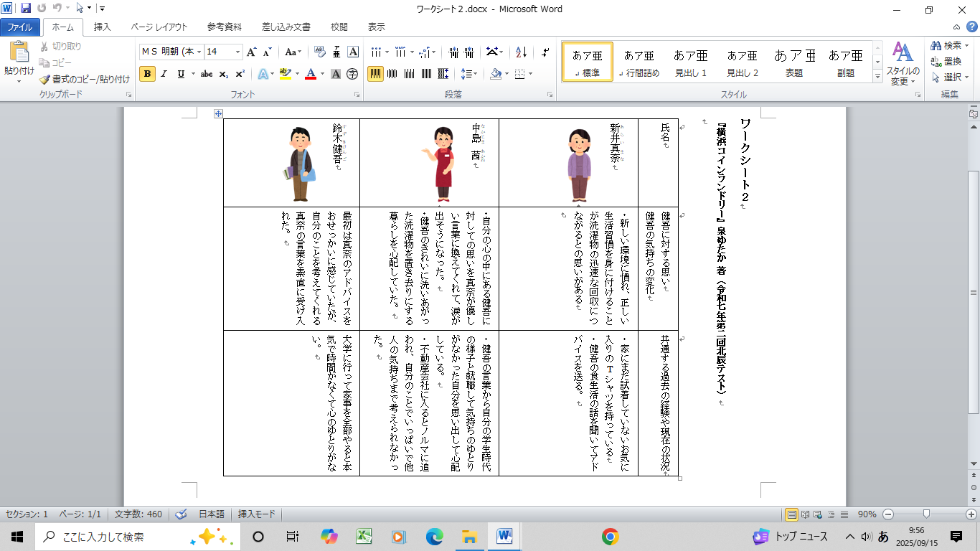
Task: Click the Text Effects glowing A icon
Action: [263, 74]
